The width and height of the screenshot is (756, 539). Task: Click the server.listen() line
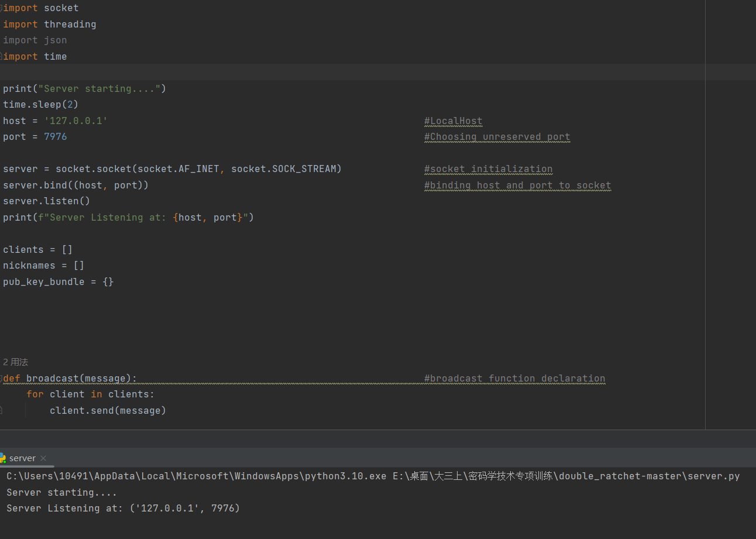click(x=47, y=201)
